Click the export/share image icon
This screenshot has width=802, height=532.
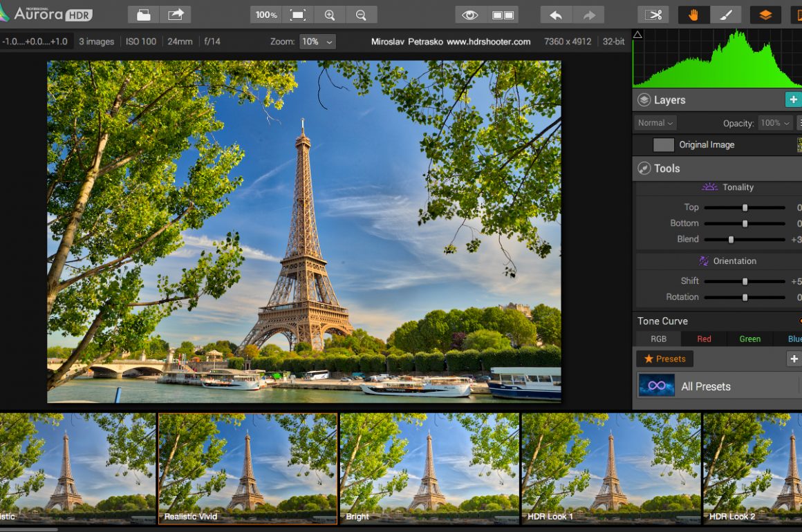click(176, 15)
